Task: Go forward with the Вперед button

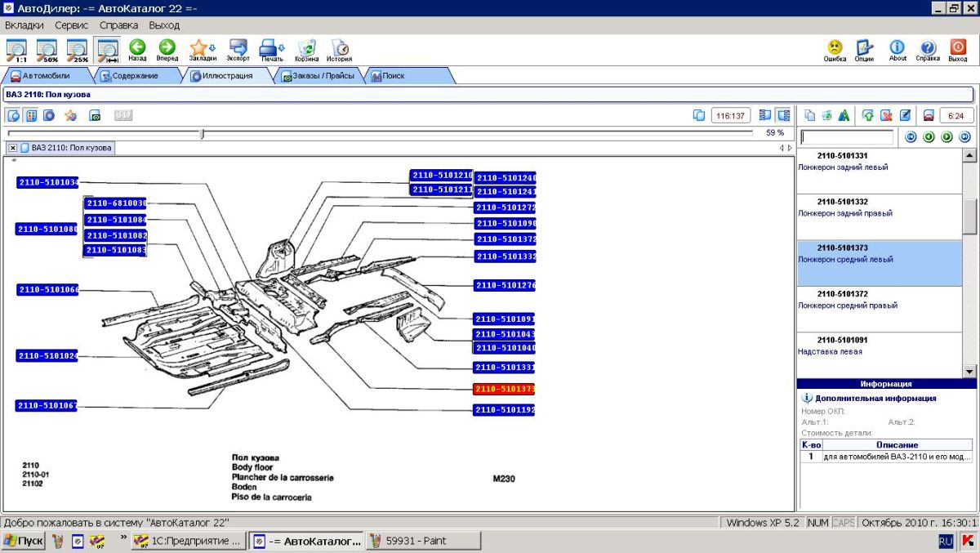Action: [x=167, y=51]
